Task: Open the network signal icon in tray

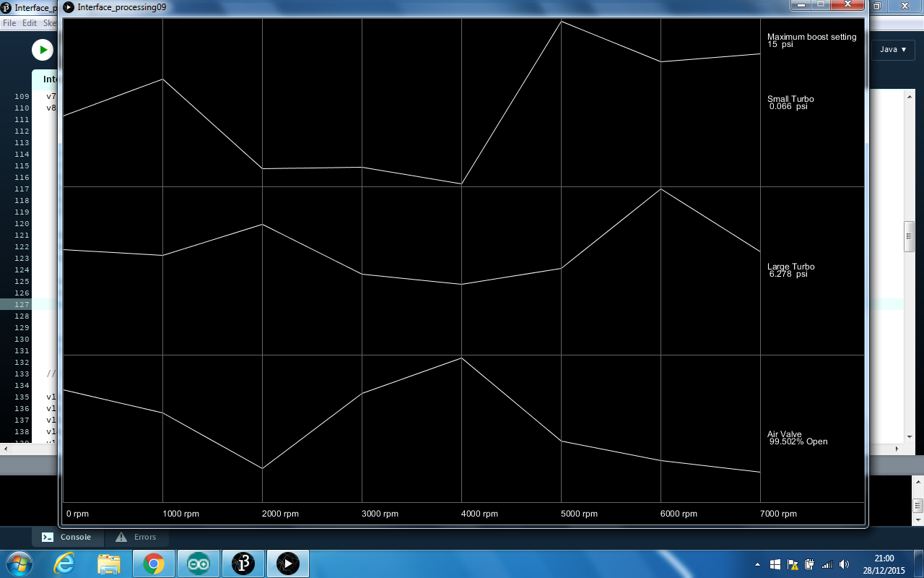Action: pyautogui.click(x=827, y=564)
